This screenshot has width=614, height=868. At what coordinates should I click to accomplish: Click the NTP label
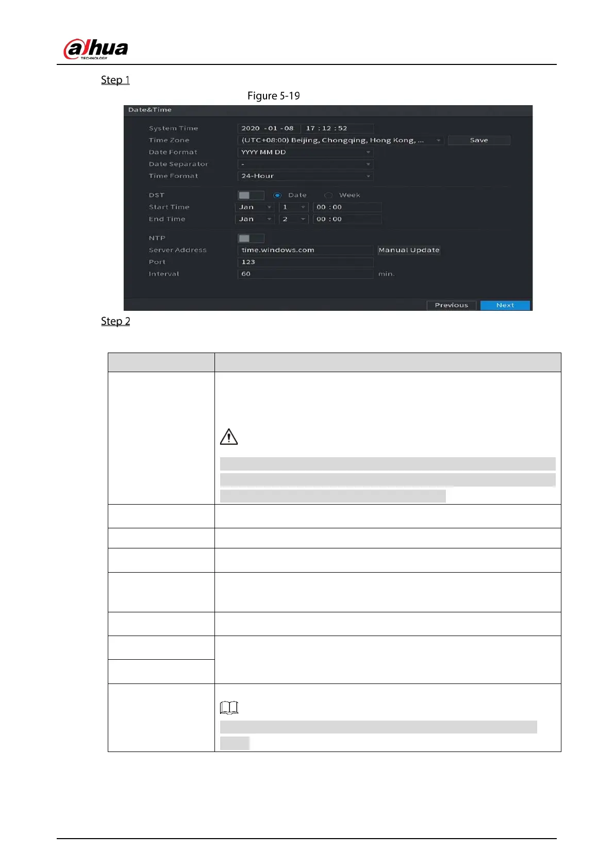click(157, 238)
